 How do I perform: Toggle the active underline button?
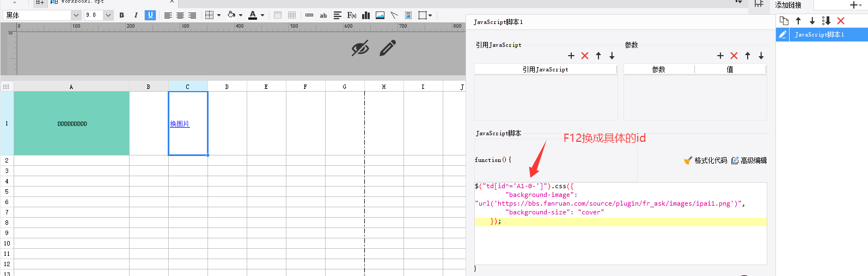(x=150, y=15)
